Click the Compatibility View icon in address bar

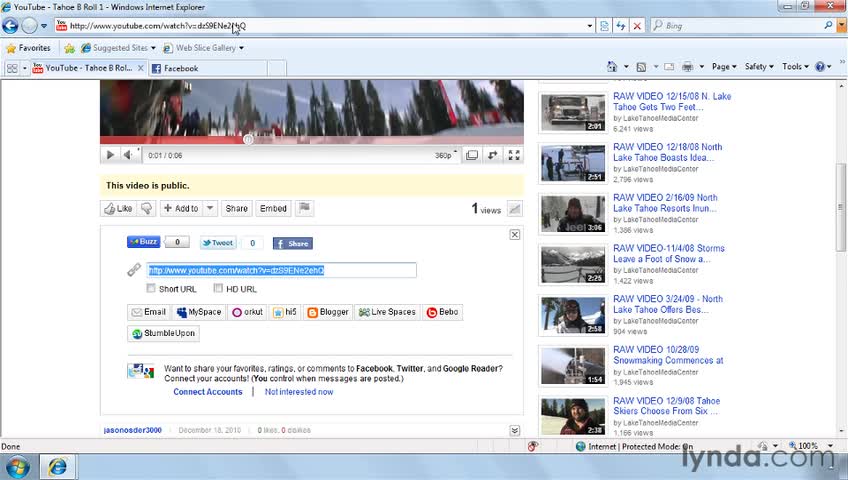604,25
